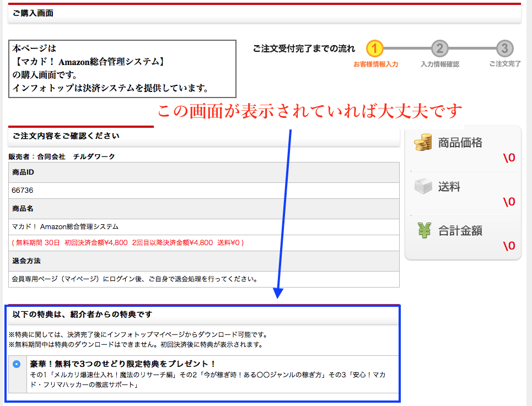This screenshot has width=532, height=406.
Task: Click note ※無料期間中は特典のダウンロードはできません
Action: coord(136,345)
